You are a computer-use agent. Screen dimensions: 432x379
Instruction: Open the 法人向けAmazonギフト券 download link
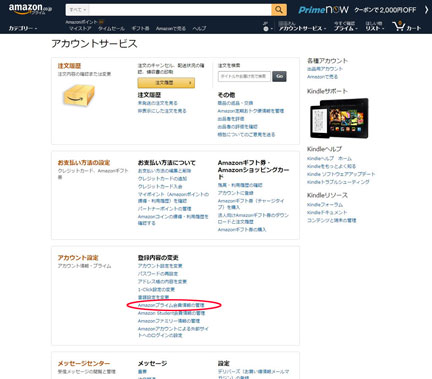click(x=253, y=218)
